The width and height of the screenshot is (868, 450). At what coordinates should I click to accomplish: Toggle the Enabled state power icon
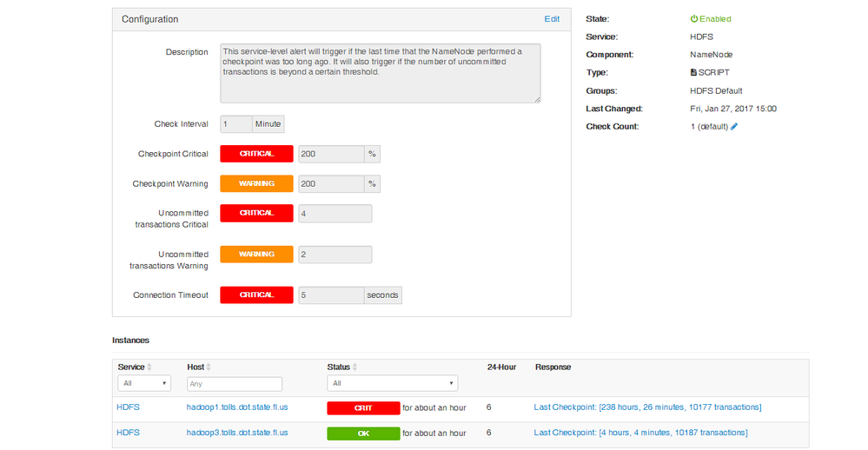pyautogui.click(x=693, y=19)
